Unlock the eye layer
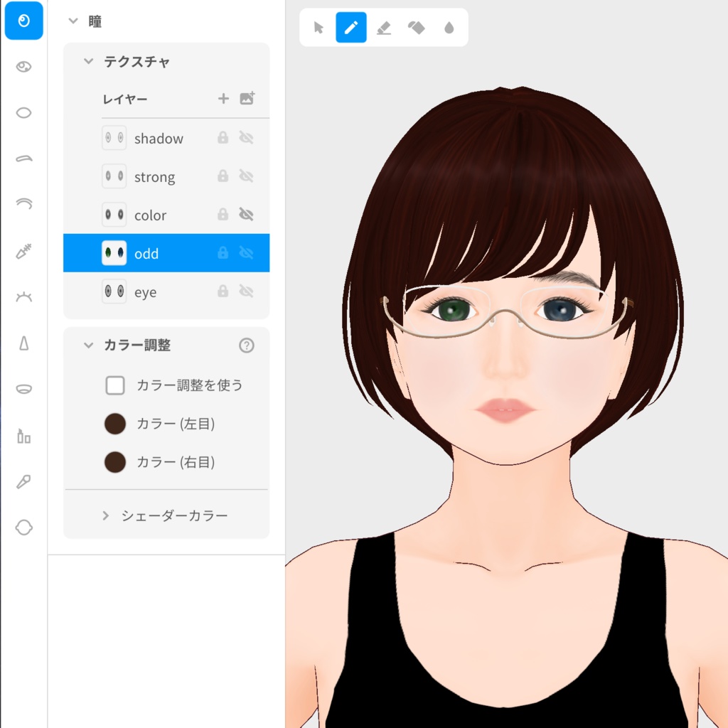728x728 pixels. [x=223, y=291]
